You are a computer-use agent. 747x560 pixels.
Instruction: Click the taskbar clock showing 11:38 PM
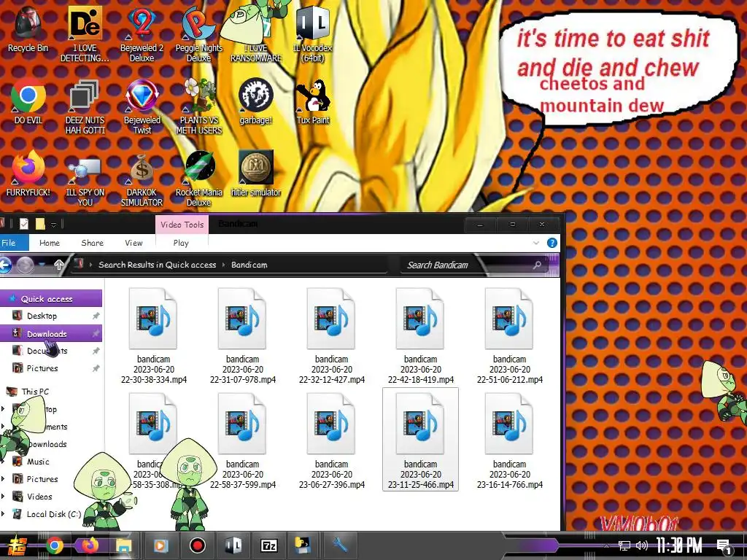click(x=678, y=545)
